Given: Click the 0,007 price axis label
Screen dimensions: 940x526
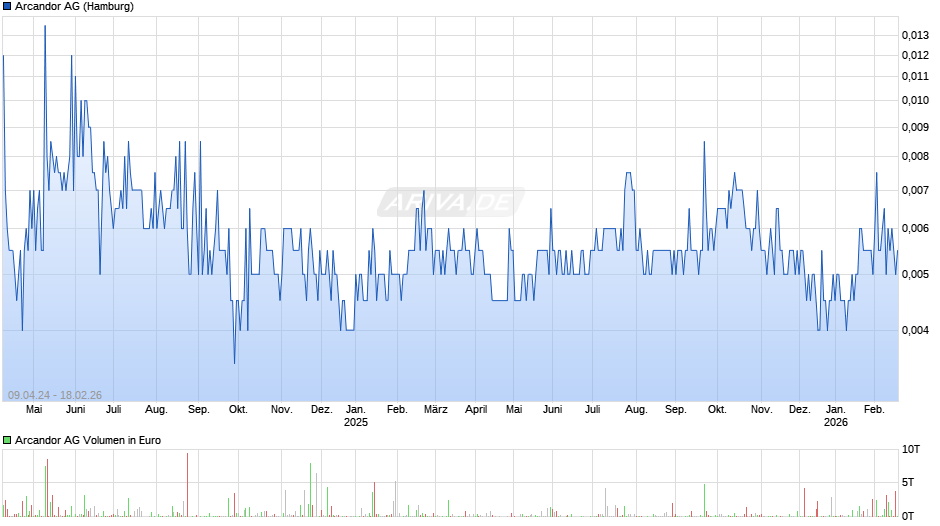Looking at the screenshot, I should click(915, 191).
